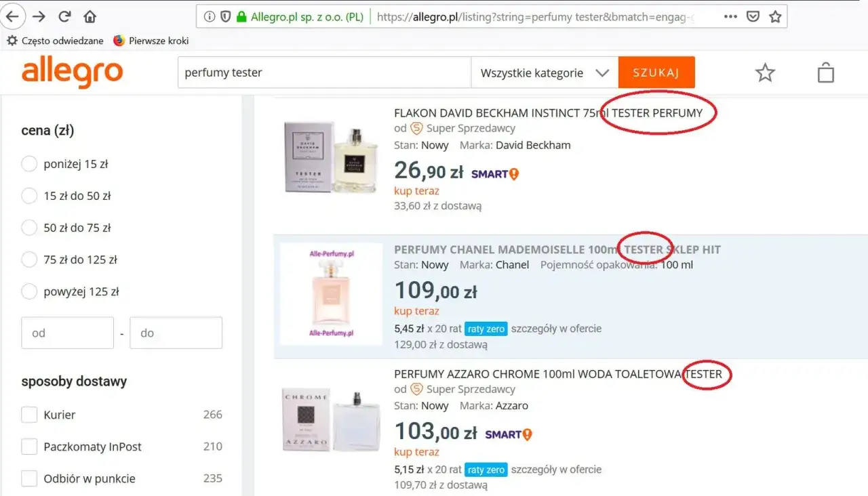This screenshot has width=868, height=496.
Task: Click the allegro logo to go home
Action: 73,72
